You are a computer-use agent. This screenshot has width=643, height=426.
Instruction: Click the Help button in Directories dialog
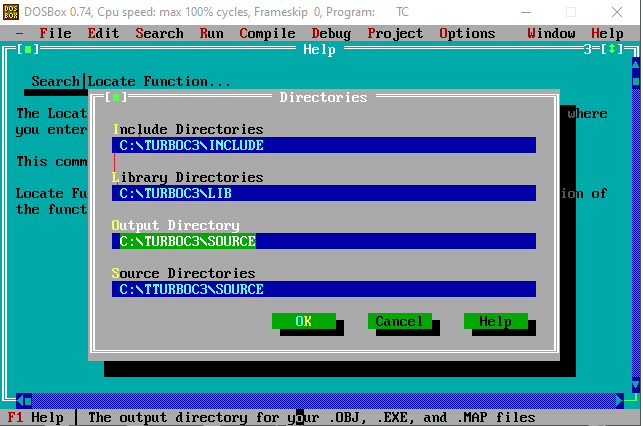(x=496, y=321)
